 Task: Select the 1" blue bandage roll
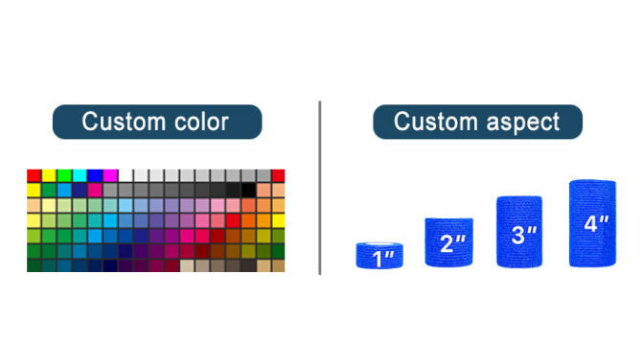379,256
